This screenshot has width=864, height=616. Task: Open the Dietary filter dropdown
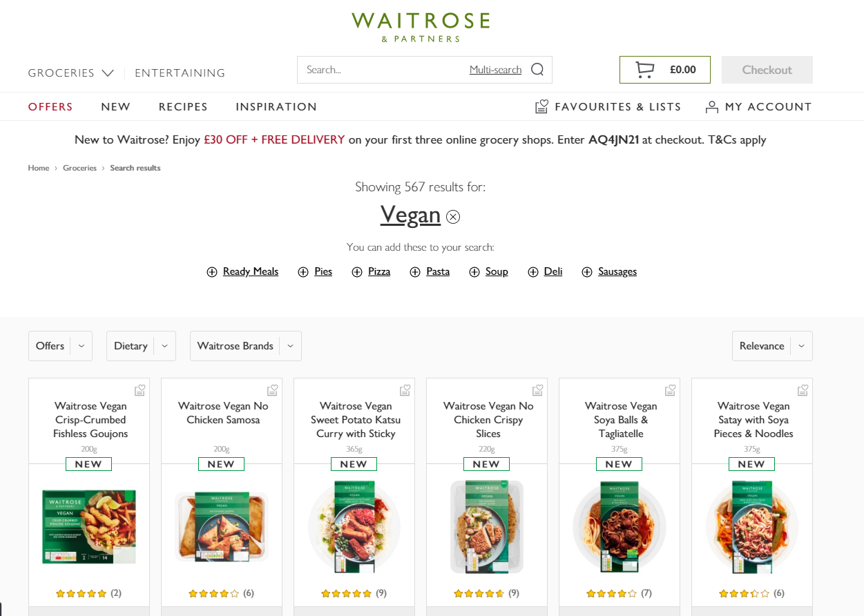(x=141, y=346)
